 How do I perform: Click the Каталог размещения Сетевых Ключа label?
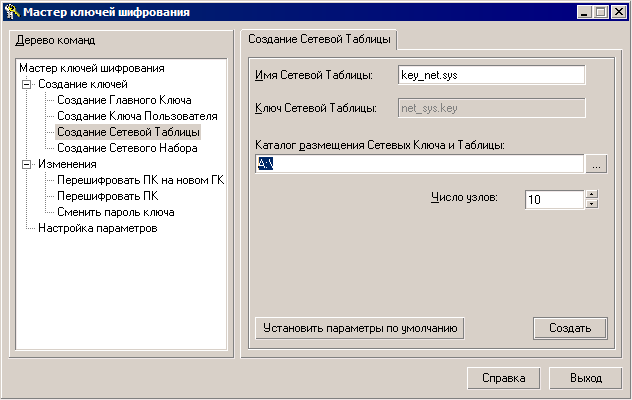[380, 145]
